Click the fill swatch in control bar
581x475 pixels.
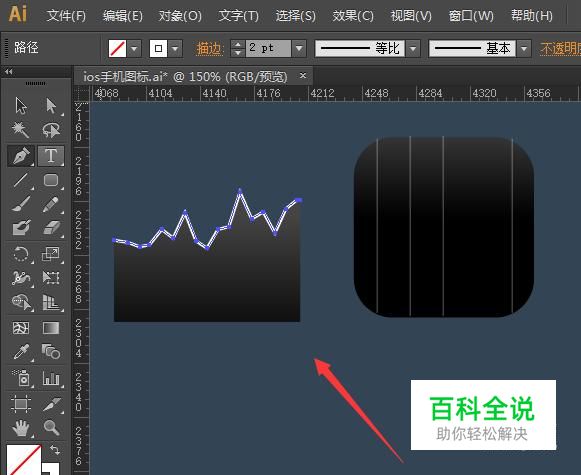click(117, 49)
